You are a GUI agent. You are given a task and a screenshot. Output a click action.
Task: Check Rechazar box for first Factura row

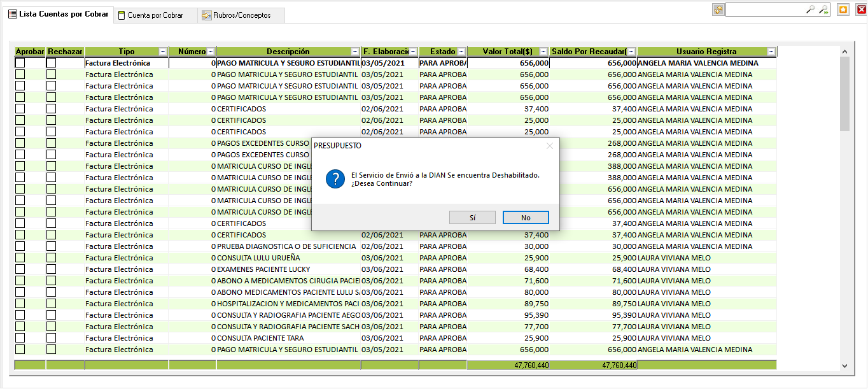(51, 63)
